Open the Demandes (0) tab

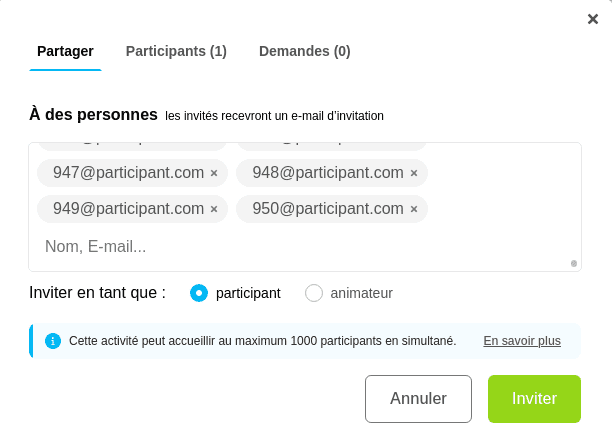coord(304,51)
